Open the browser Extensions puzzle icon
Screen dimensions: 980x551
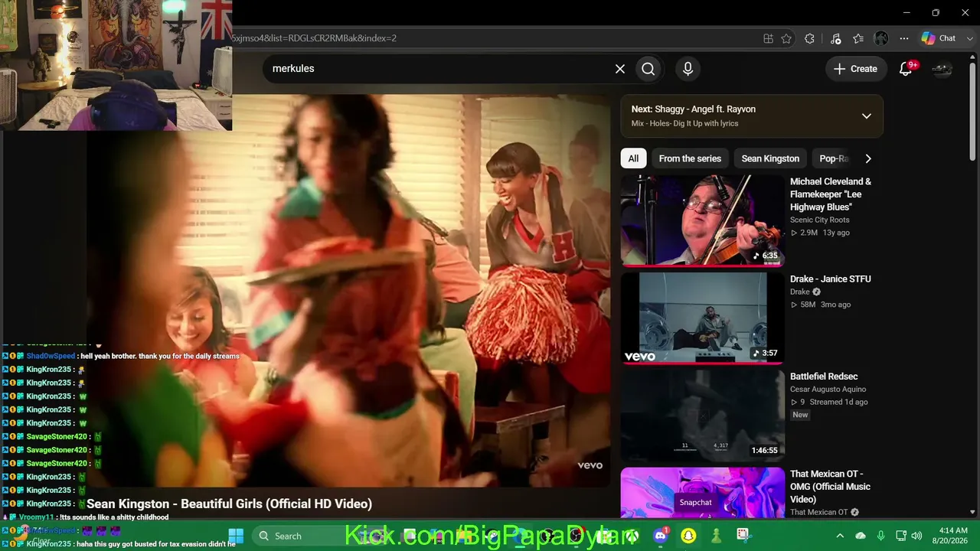point(809,38)
